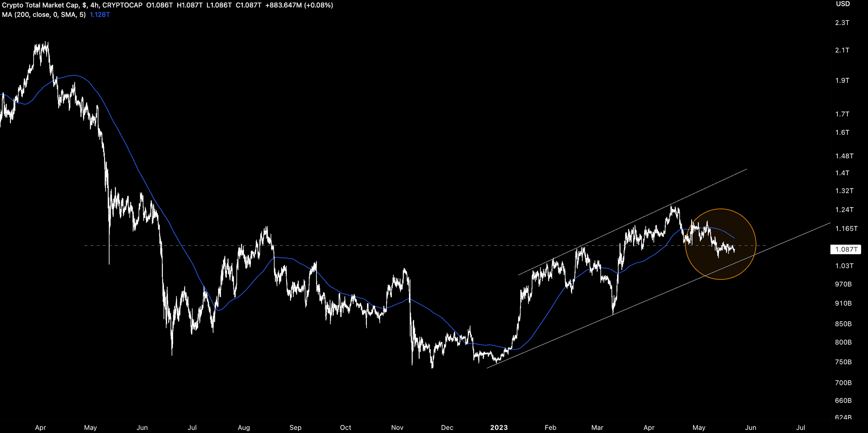Screen dimensions: 868x433
Task: Click the 1.03T price axis label
Action: pos(844,266)
